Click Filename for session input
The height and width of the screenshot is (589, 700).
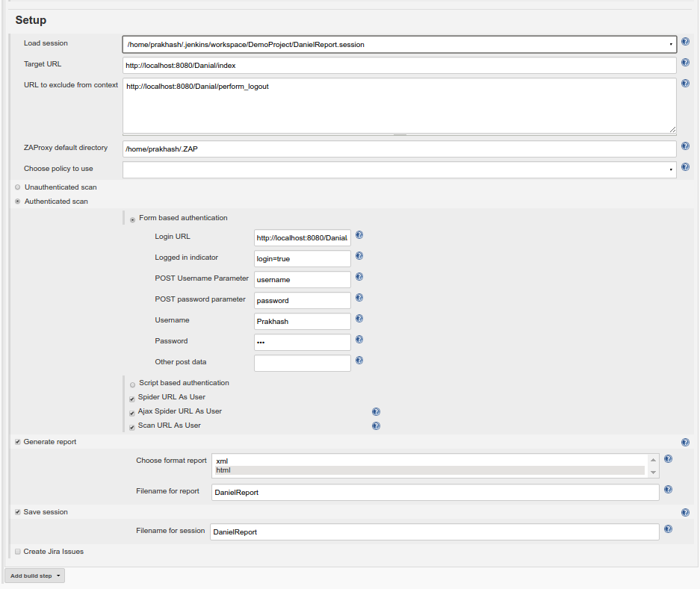pyautogui.click(x=434, y=532)
